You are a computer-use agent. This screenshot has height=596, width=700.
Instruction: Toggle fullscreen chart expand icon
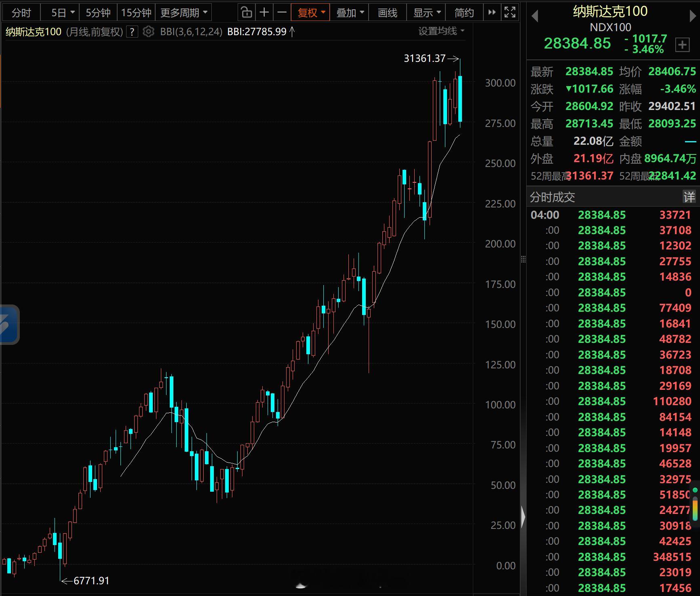[510, 13]
